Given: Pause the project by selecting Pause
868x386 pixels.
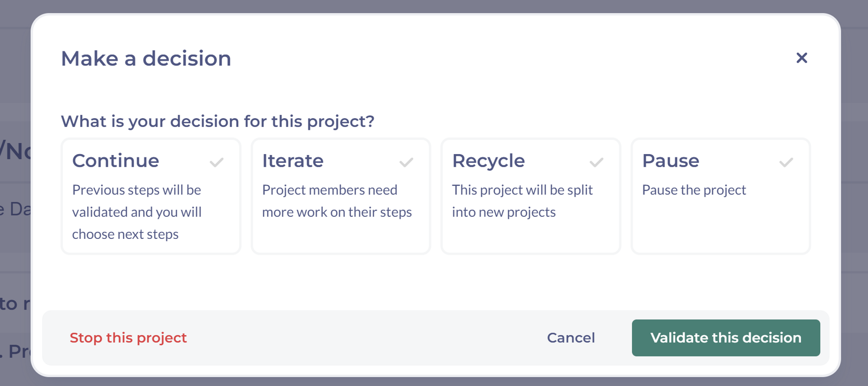Looking at the screenshot, I should [x=720, y=196].
